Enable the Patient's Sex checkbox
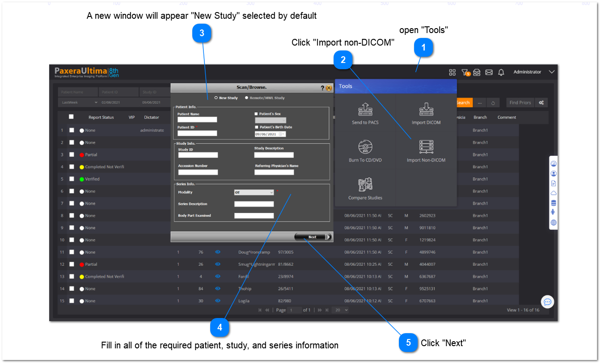 [x=256, y=114]
